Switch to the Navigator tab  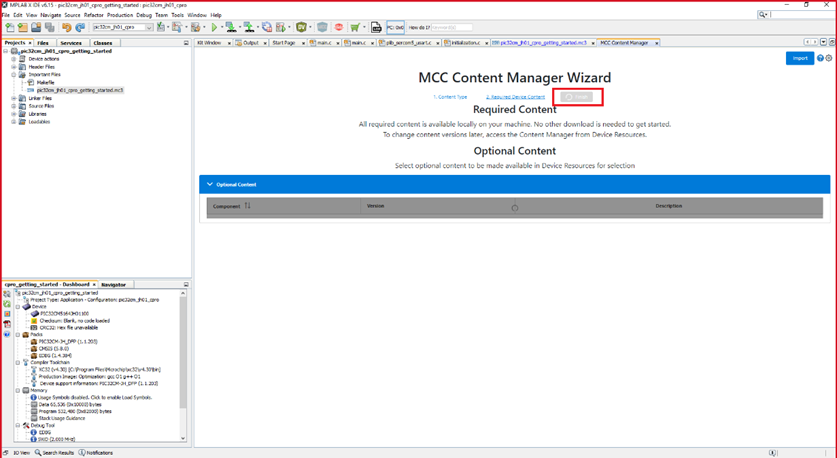tap(114, 285)
